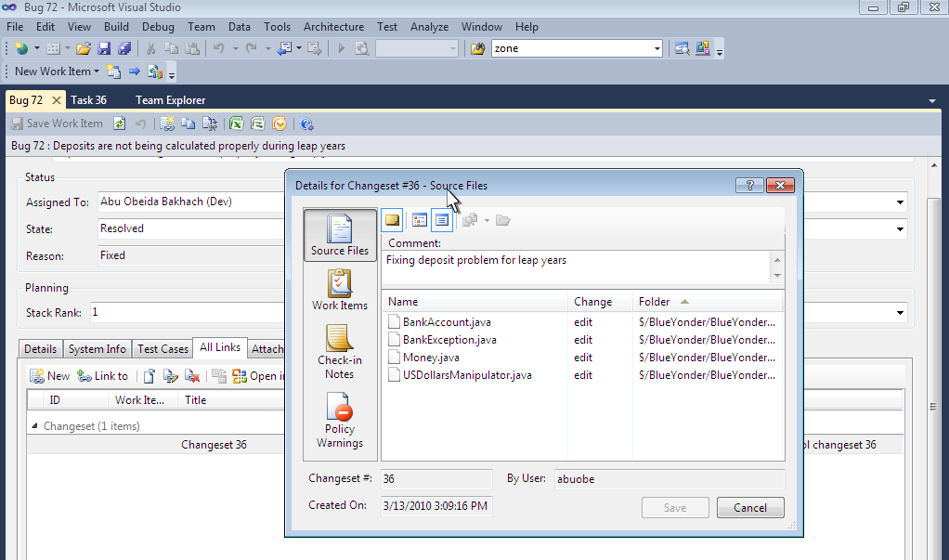Click the New link button
This screenshot has width=949, height=560.
click(49, 376)
